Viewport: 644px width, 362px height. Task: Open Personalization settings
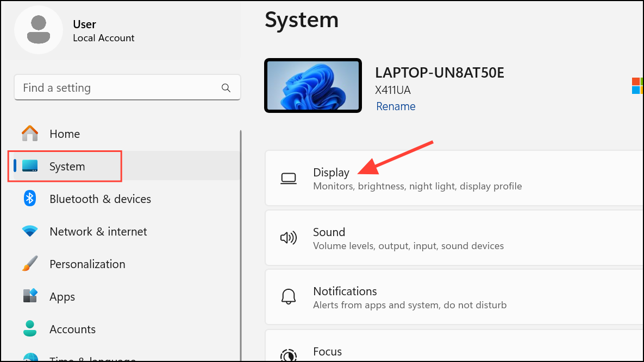pos(87,264)
